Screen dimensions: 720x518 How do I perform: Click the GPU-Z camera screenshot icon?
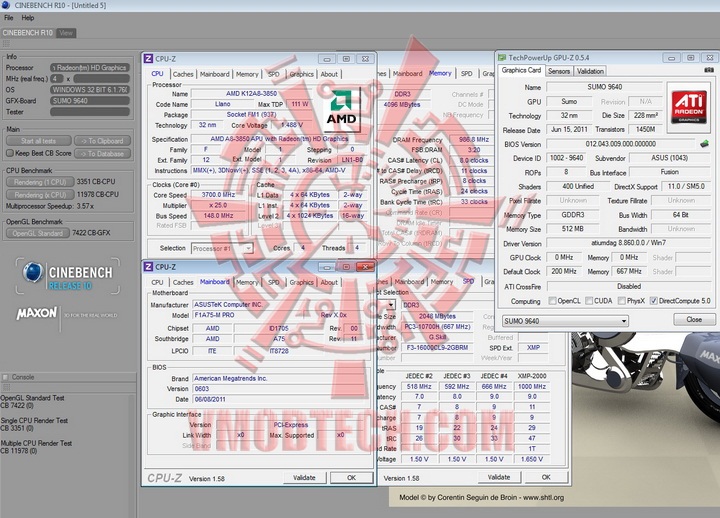[x=709, y=70]
